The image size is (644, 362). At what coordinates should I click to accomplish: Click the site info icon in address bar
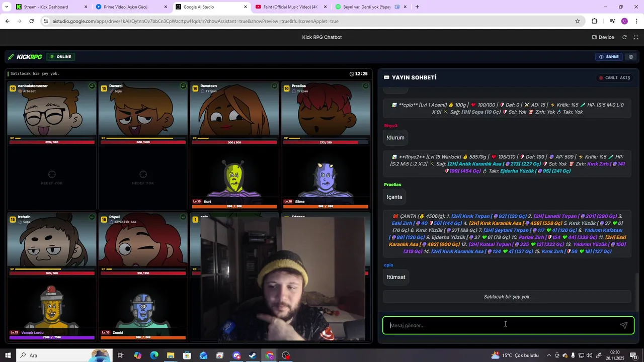tap(46, 21)
